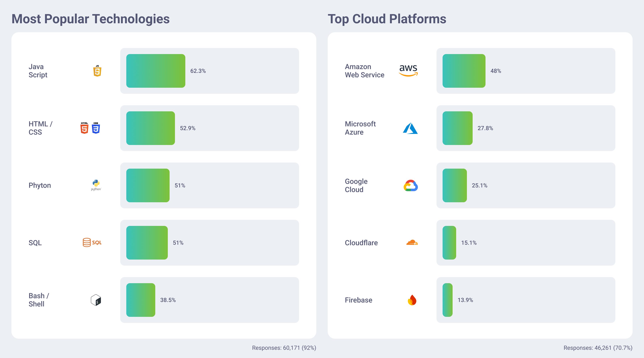
Task: Click the SQL database logo icon
Action: click(92, 242)
